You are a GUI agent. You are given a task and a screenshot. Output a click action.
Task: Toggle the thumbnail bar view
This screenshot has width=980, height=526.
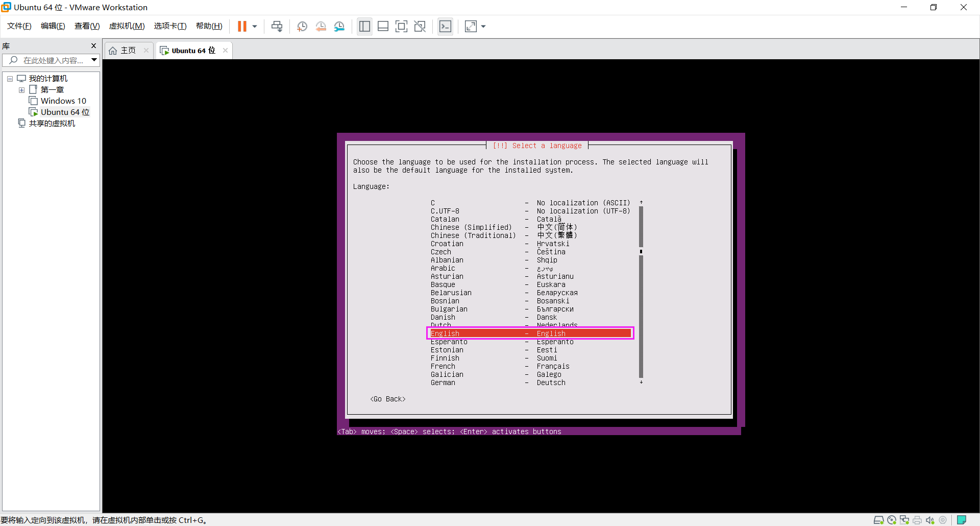pos(383,26)
